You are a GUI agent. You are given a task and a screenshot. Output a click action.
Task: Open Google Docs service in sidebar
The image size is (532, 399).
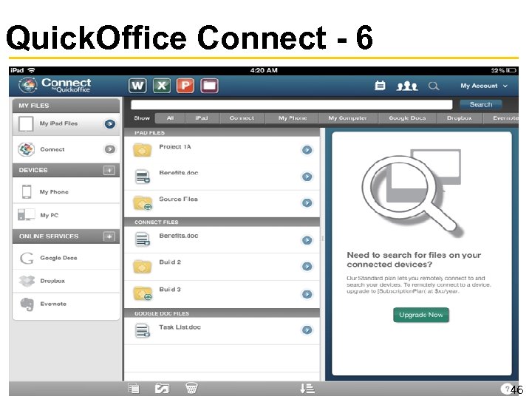click(66, 258)
